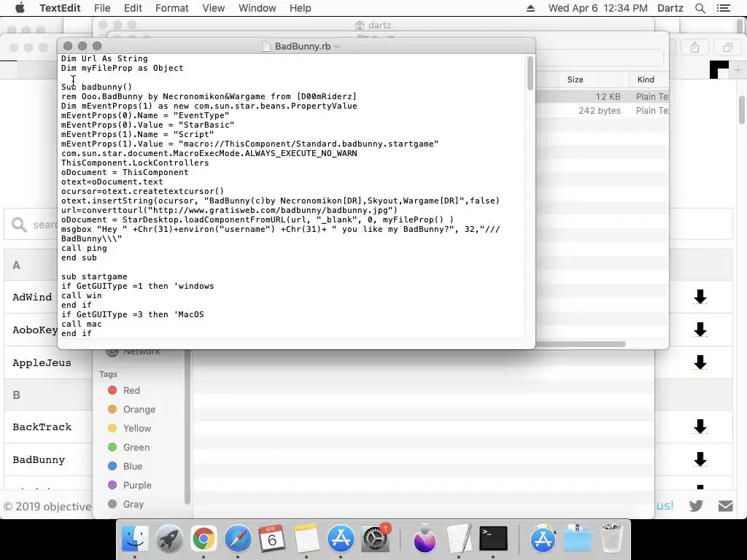Click the date and time in menu bar

pos(598,8)
